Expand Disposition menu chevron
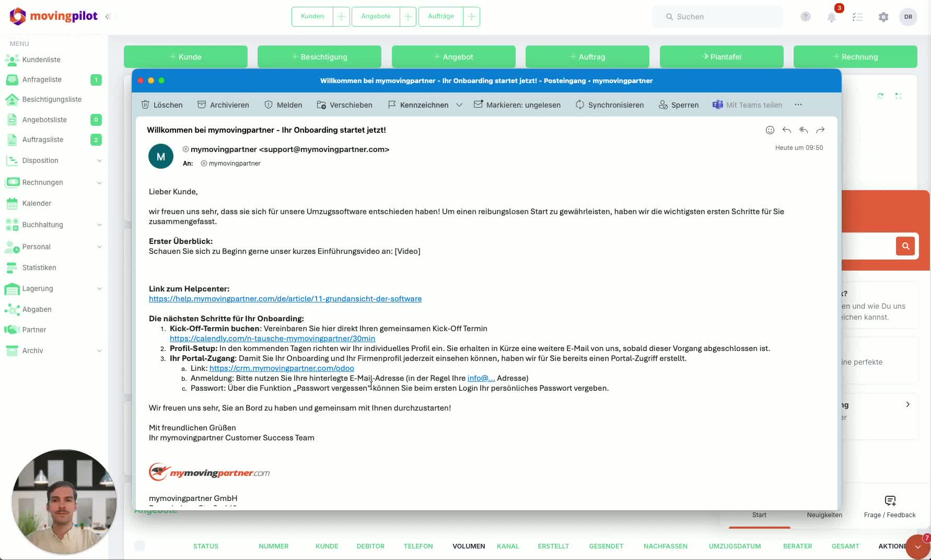This screenshot has width=931, height=560. click(99, 161)
